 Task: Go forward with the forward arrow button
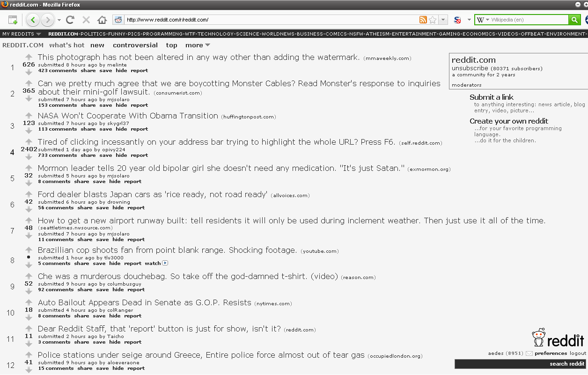47,20
